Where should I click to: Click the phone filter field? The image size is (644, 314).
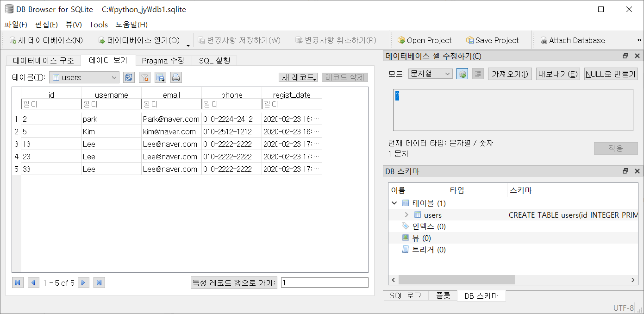click(x=231, y=104)
